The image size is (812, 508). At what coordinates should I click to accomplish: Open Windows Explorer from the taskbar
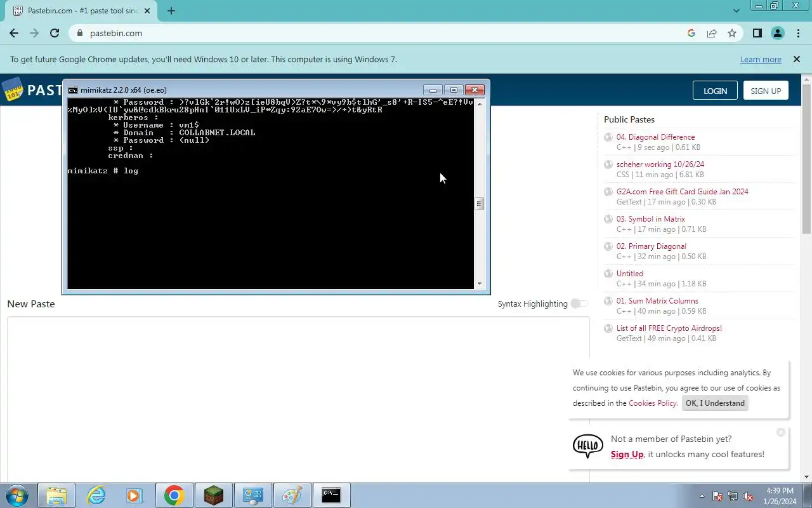point(56,495)
